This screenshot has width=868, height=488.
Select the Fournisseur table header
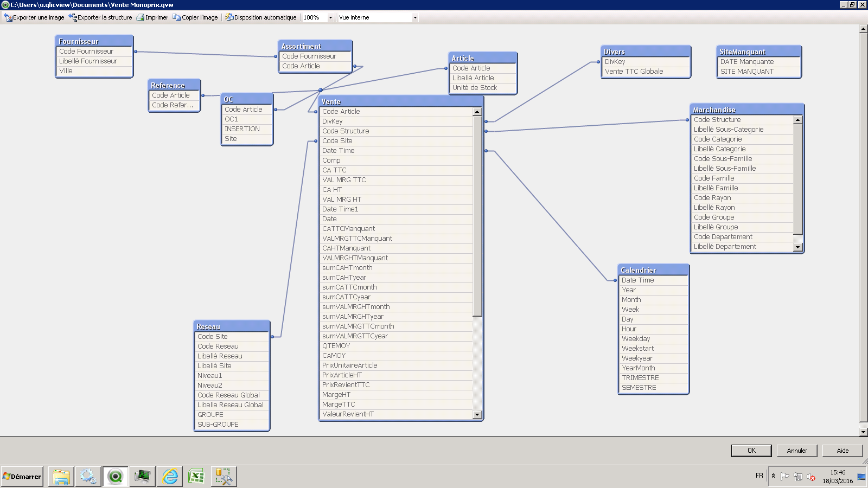pyautogui.click(x=94, y=41)
